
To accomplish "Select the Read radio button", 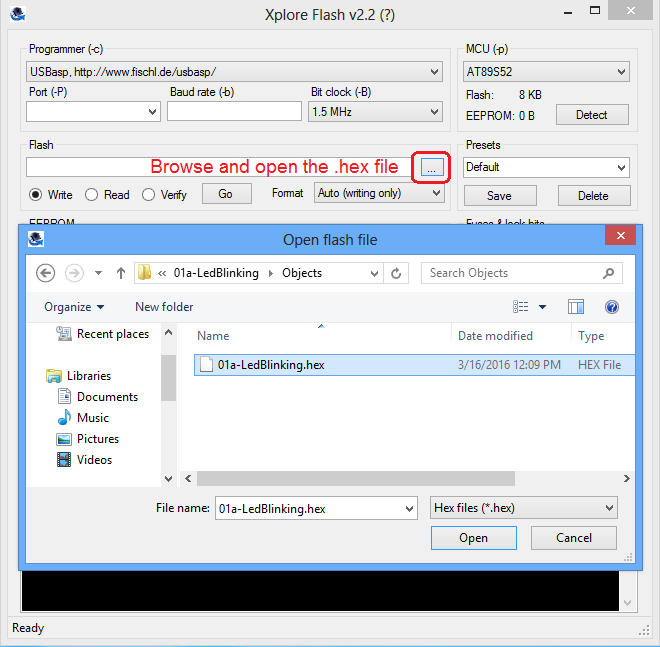I will point(92,195).
